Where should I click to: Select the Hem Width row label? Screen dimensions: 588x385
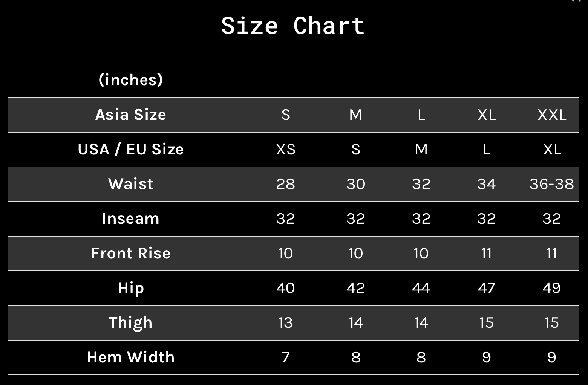[x=131, y=357]
